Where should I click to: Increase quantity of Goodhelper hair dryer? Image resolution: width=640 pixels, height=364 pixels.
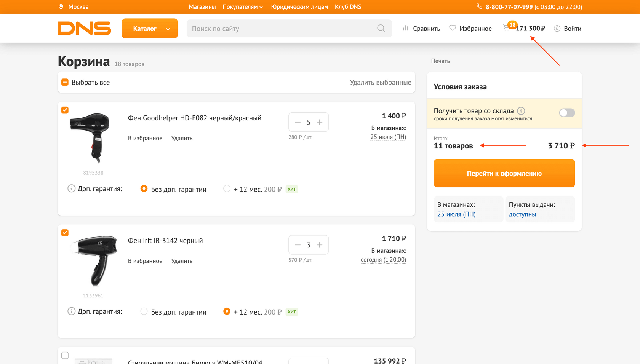[320, 122]
